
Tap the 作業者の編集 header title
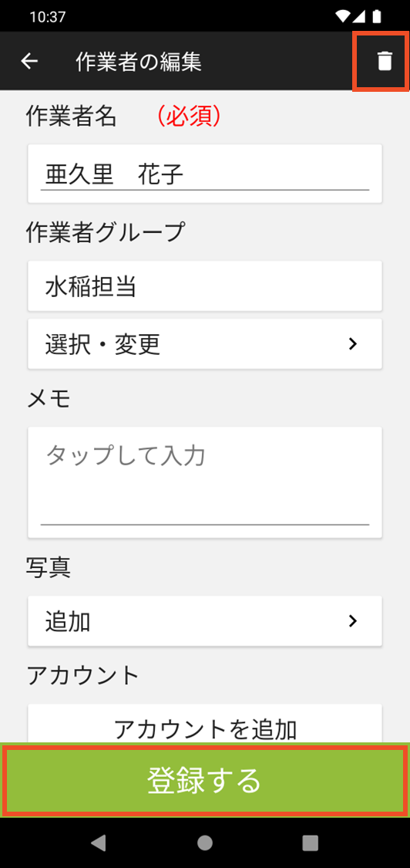pos(138,62)
